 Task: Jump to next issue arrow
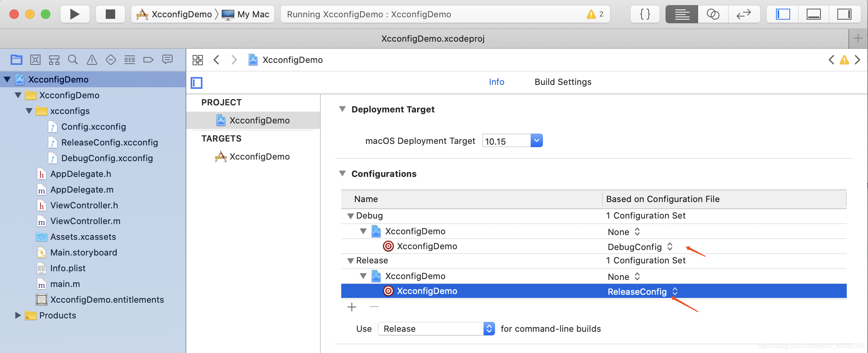pos(857,60)
